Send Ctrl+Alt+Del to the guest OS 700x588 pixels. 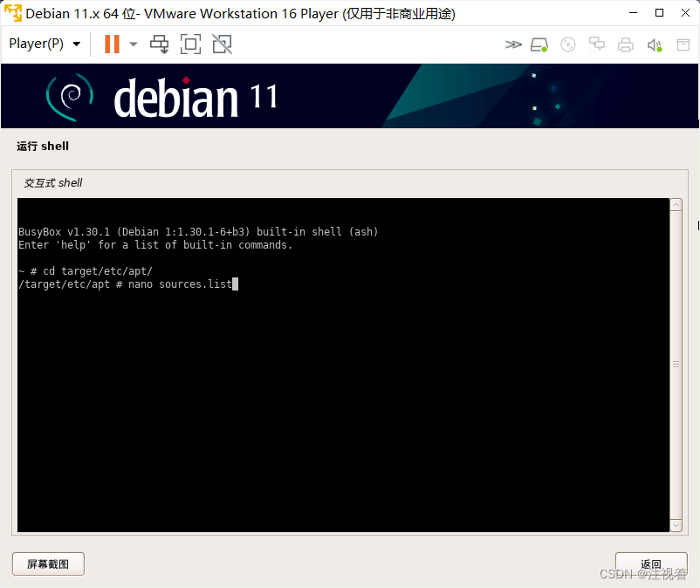160,44
